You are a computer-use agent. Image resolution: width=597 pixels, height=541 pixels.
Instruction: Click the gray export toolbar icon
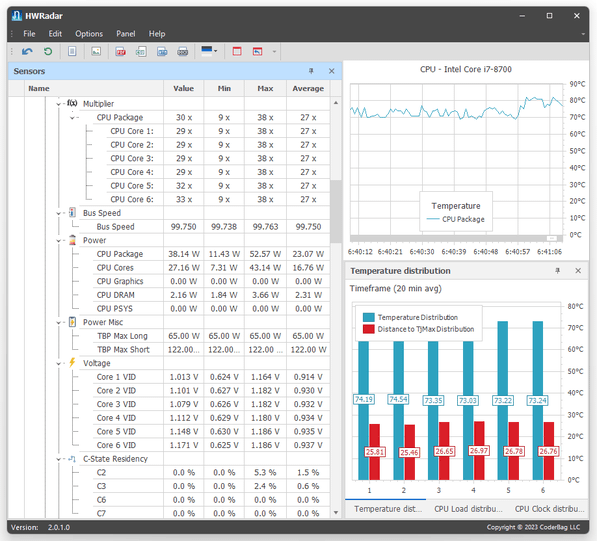click(182, 51)
